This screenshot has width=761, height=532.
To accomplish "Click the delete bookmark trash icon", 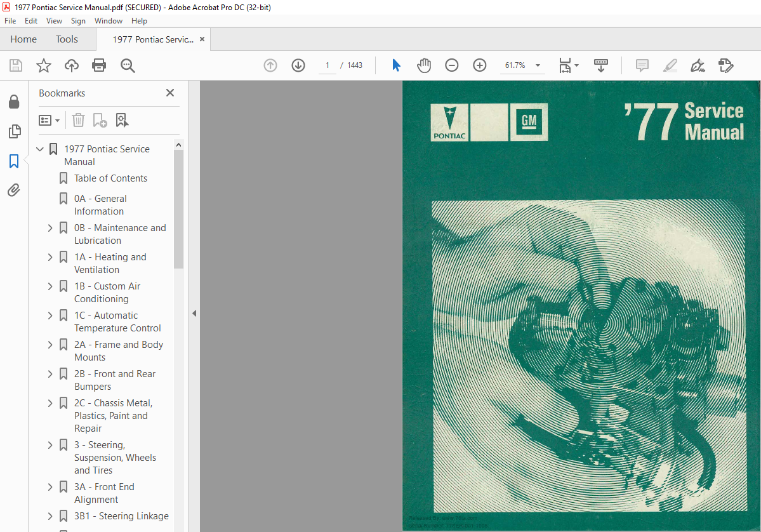I will tap(78, 120).
